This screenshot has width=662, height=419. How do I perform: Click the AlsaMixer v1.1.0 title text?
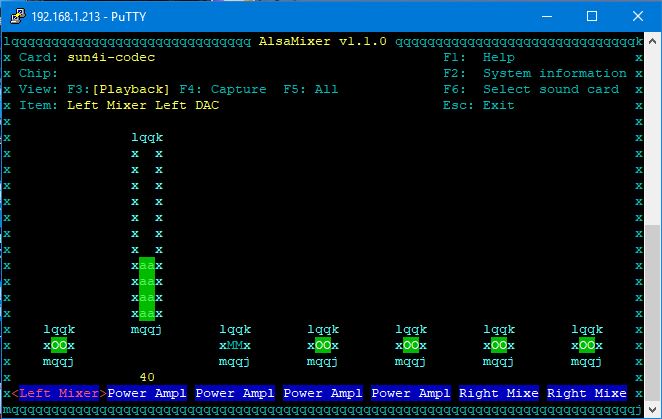[x=323, y=41]
